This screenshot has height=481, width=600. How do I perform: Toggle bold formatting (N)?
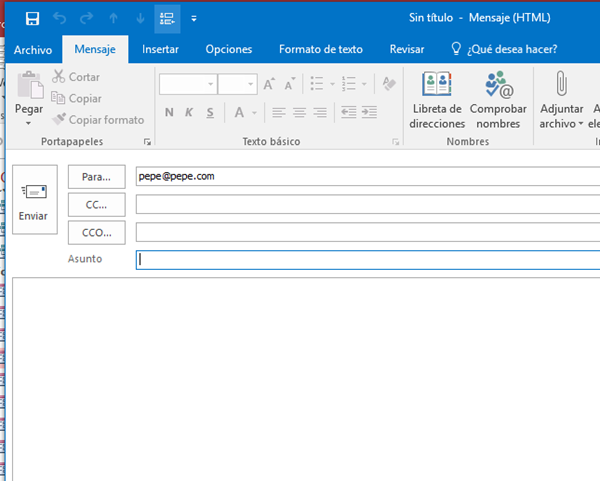tap(170, 112)
